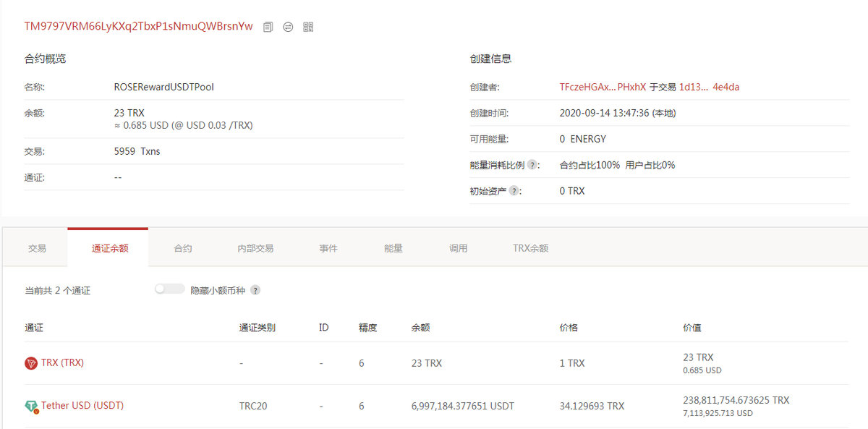This screenshot has width=868, height=429.
Task: Click help icon next to 初始资产
Action: 514,191
